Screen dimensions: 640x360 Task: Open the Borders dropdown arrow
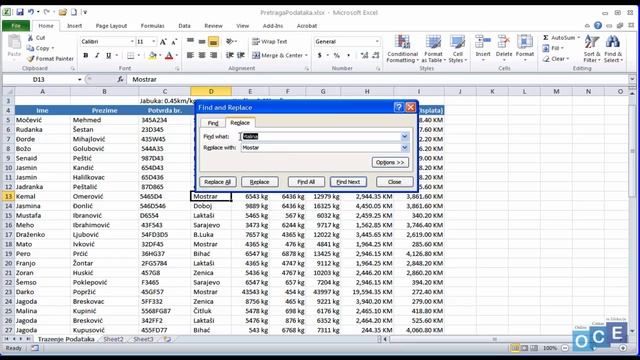(139, 56)
